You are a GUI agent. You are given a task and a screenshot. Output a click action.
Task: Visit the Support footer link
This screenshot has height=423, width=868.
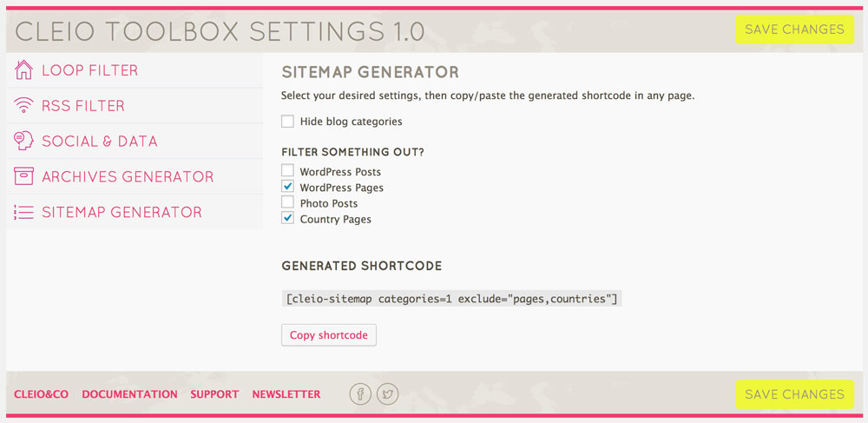tap(214, 394)
